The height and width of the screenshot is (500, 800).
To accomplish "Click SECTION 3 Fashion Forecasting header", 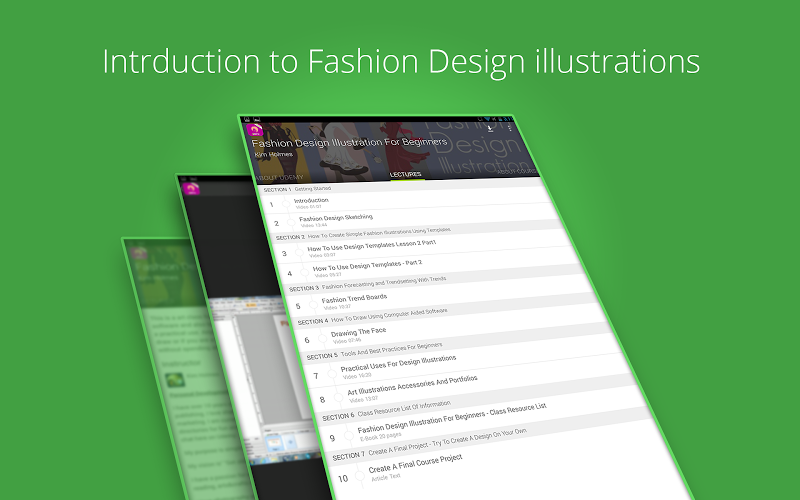I will 367,284.
